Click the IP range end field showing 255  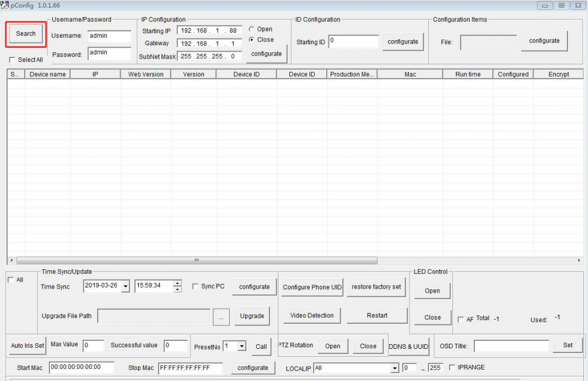click(x=436, y=368)
